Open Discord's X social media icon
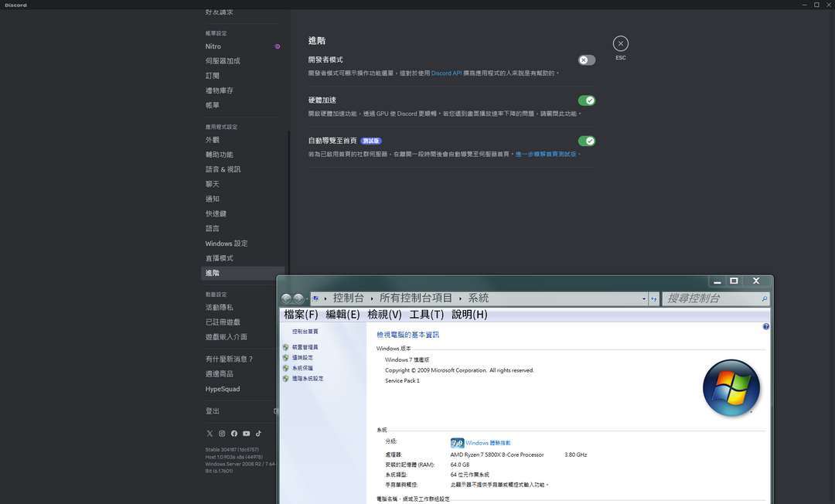Image resolution: width=835 pixels, height=504 pixels. [210, 434]
